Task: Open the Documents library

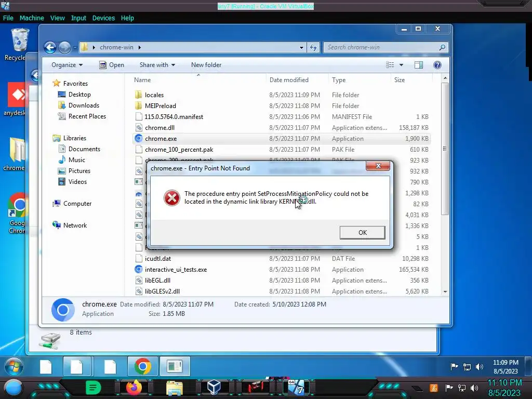Action: (79, 149)
